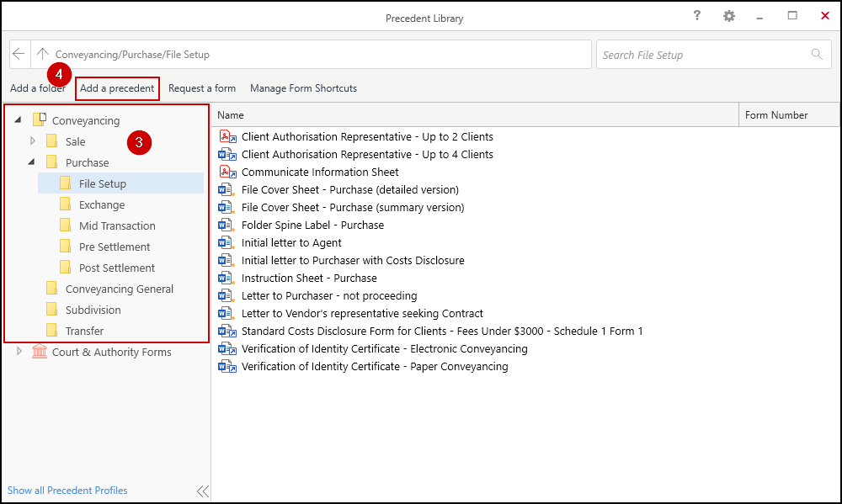The width and height of the screenshot is (842, 504).
Task: Click the search magnifier icon
Action: [816, 55]
